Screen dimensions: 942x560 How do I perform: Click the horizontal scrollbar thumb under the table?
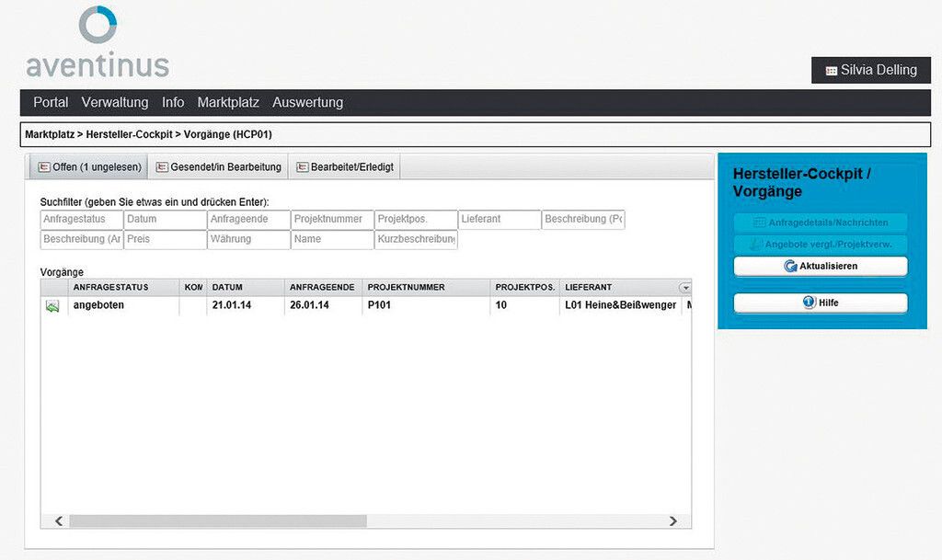coord(217,520)
